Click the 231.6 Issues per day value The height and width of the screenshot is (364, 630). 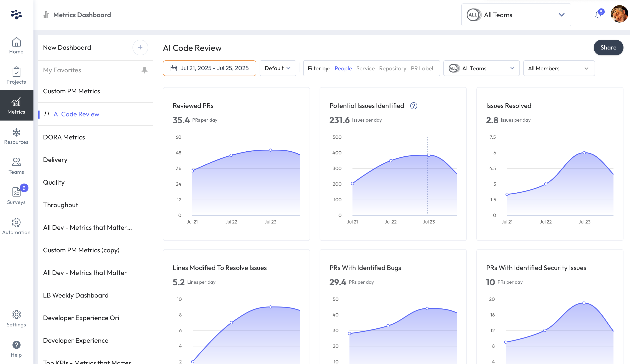tap(355, 120)
